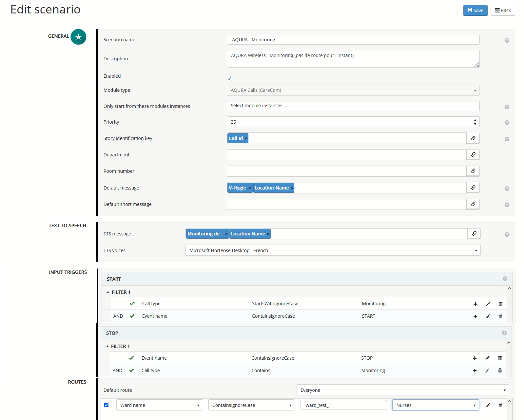The height and width of the screenshot is (420, 524).
Task: Edit the STOP Call type condition
Action: 487,370
